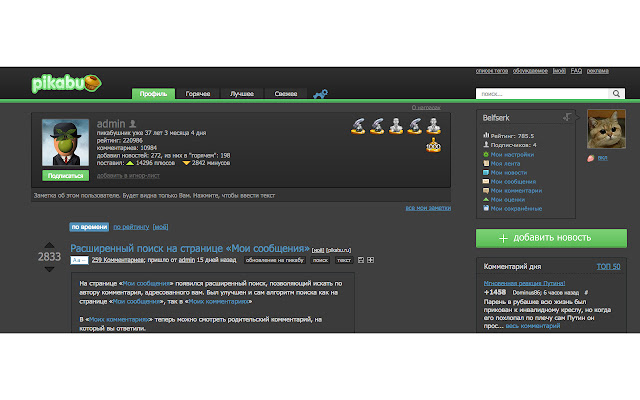Open the ТОП 50 link

pyautogui.click(x=608, y=267)
